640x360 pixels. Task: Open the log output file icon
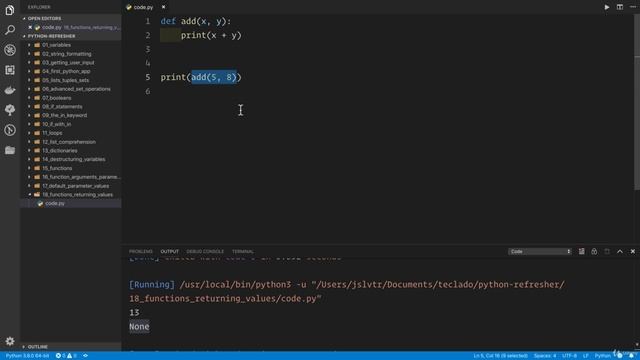tap(607, 251)
